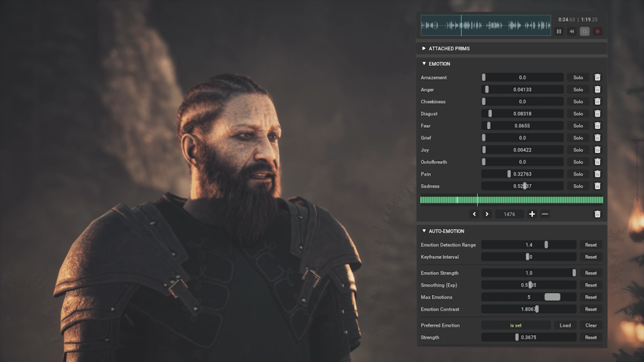This screenshot has height=362, width=644.
Task: Toggle Solo for the Joy emotion
Action: [578, 150]
